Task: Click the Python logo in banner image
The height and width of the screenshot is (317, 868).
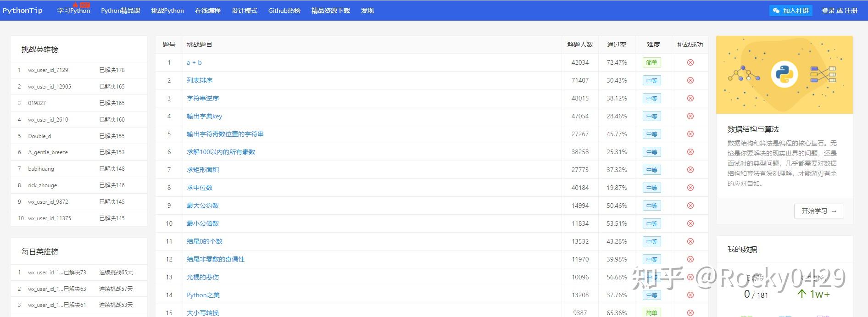Action: point(784,74)
